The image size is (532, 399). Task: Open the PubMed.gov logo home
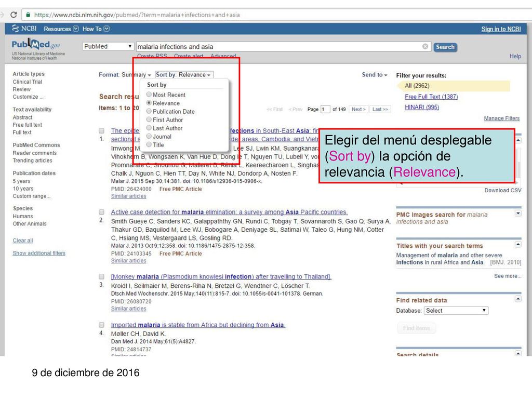(36, 45)
